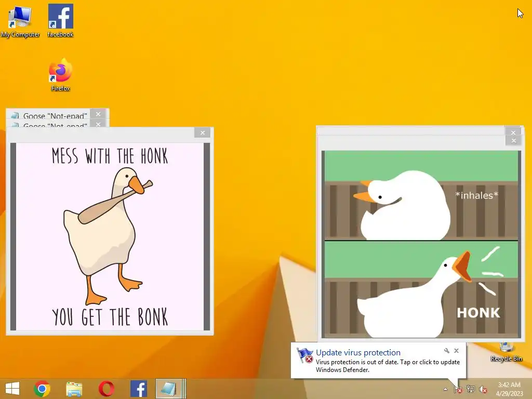Image resolution: width=532 pixels, height=399 pixels.
Task: Select the Goose notepad taskbar item
Action: (170, 389)
